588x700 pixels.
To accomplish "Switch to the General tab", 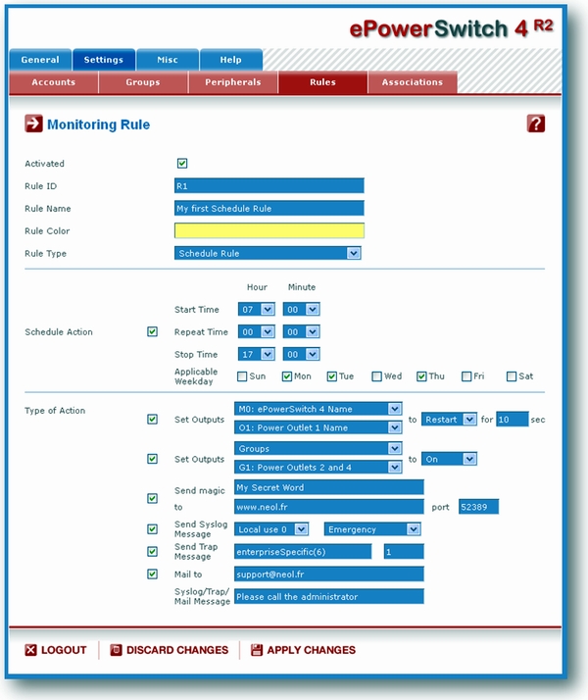I will coord(40,60).
